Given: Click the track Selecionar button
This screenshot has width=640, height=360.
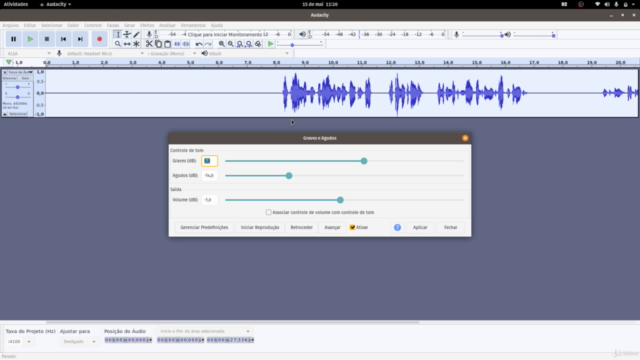Looking at the screenshot, I should coord(18,114).
